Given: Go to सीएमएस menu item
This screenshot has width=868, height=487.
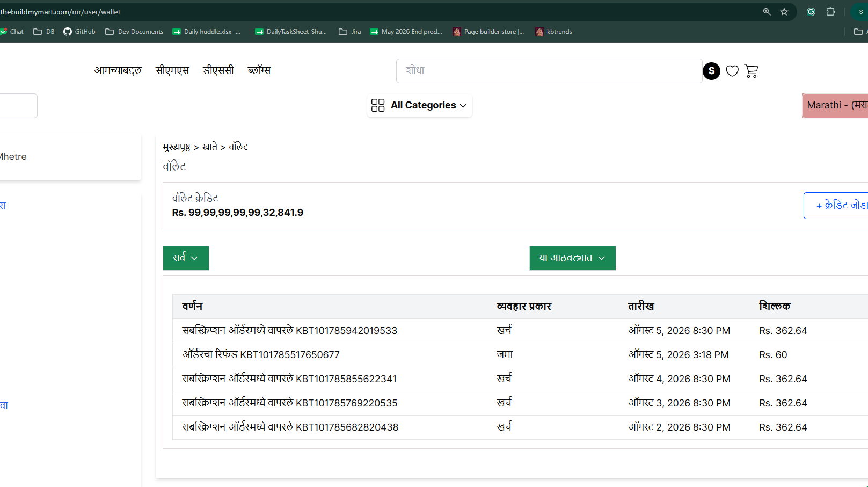Looking at the screenshot, I should (x=172, y=70).
